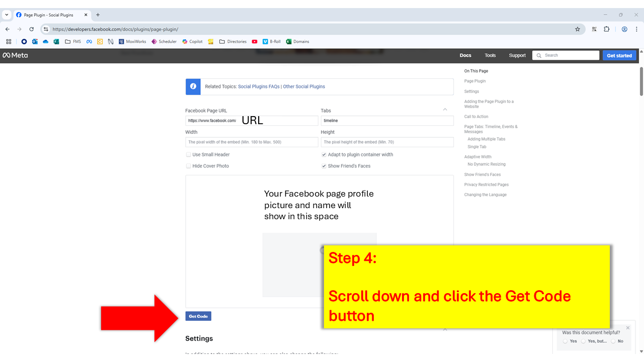Viewport: 644px width, 362px height.
Task: Close the Page Plugin browser tab
Action: pyautogui.click(x=86, y=15)
